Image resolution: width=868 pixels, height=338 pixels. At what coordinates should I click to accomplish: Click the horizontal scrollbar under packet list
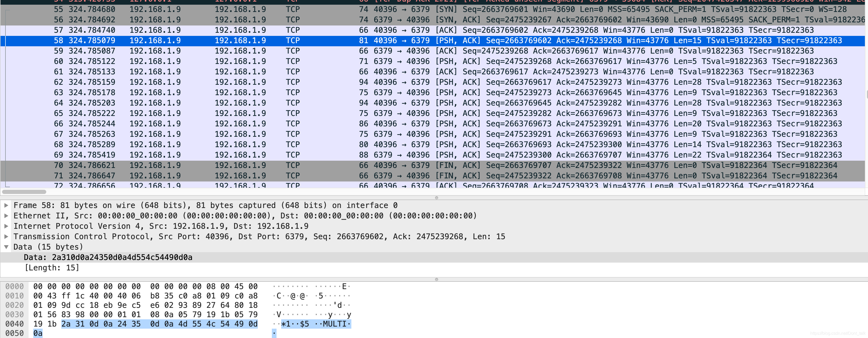[24, 192]
